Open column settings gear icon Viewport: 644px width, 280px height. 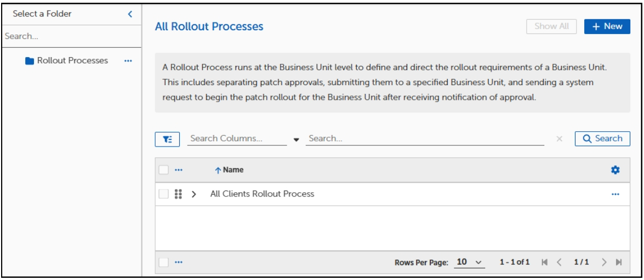[x=615, y=170]
